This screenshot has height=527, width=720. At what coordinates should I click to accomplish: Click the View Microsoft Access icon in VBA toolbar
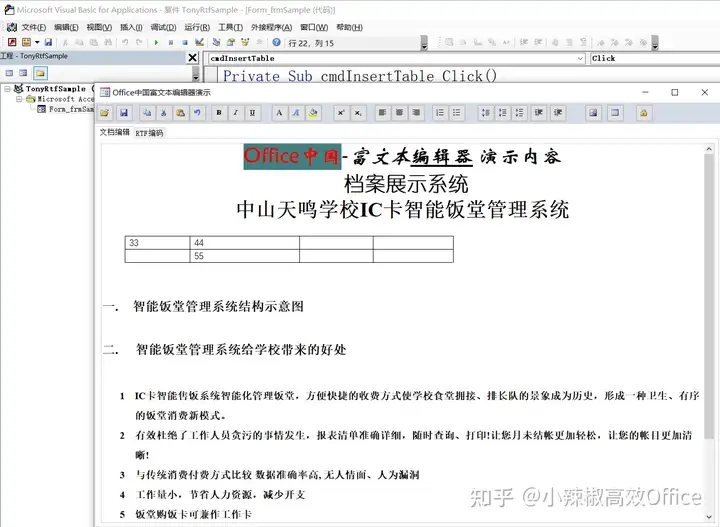pyautogui.click(x=12, y=42)
